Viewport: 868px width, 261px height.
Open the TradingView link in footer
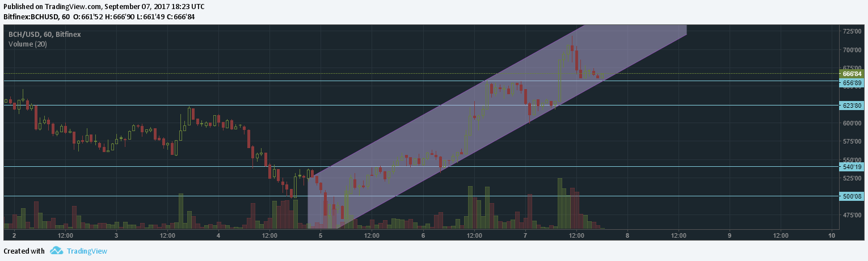[87, 251]
